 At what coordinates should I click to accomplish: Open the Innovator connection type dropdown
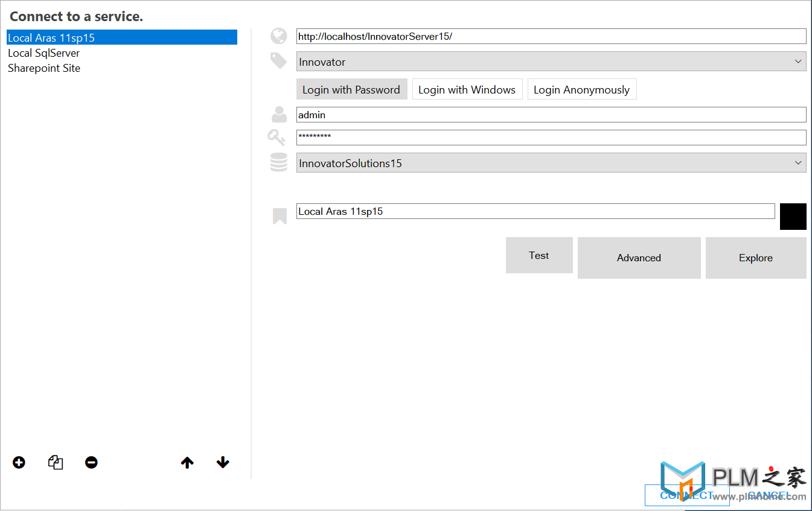tap(551, 62)
